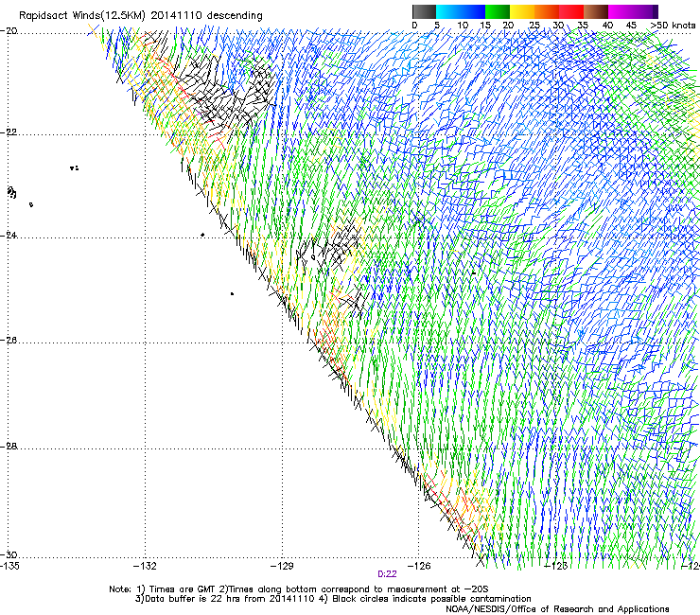Click the legend number '25'
Image resolution: width=700 pixels, height=615 pixels.
coord(534,26)
